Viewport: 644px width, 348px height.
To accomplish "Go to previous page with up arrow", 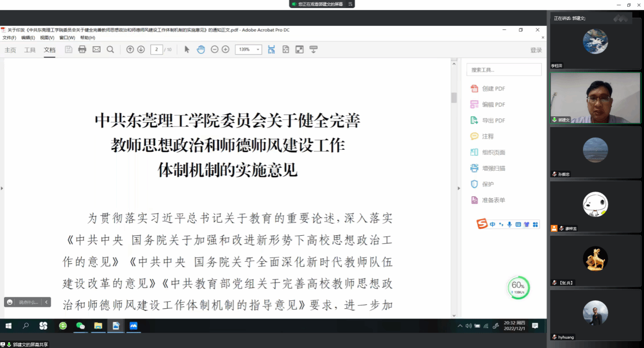I will (x=130, y=49).
